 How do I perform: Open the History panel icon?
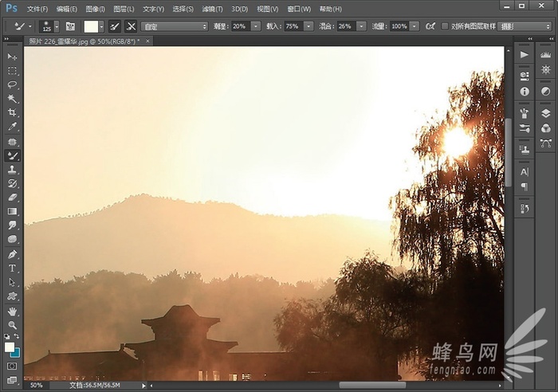point(525,209)
